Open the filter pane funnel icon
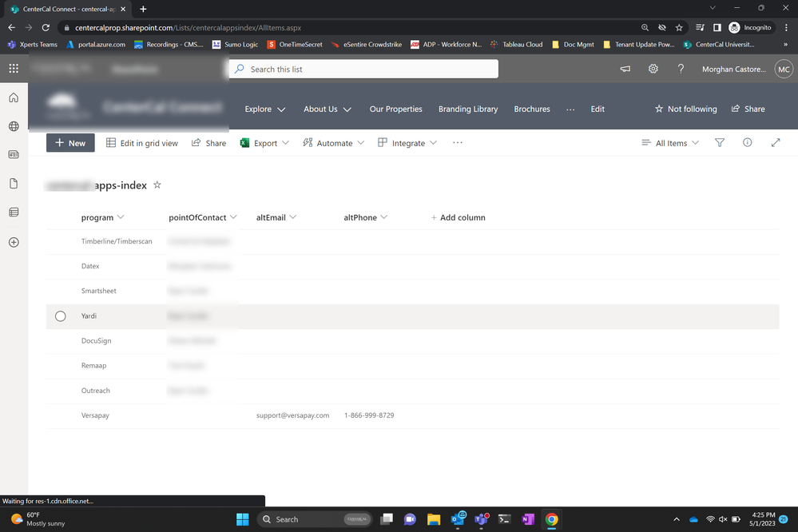Image resolution: width=798 pixels, height=532 pixels. (720, 143)
